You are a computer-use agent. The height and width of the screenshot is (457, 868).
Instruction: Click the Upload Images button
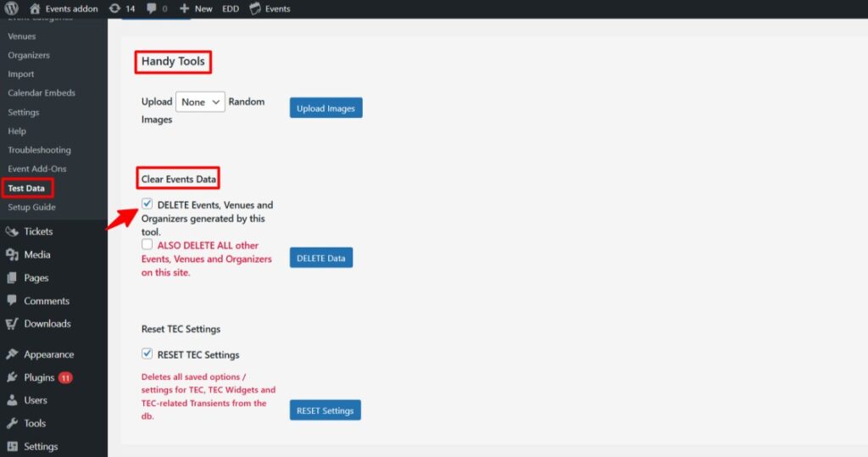pos(326,108)
